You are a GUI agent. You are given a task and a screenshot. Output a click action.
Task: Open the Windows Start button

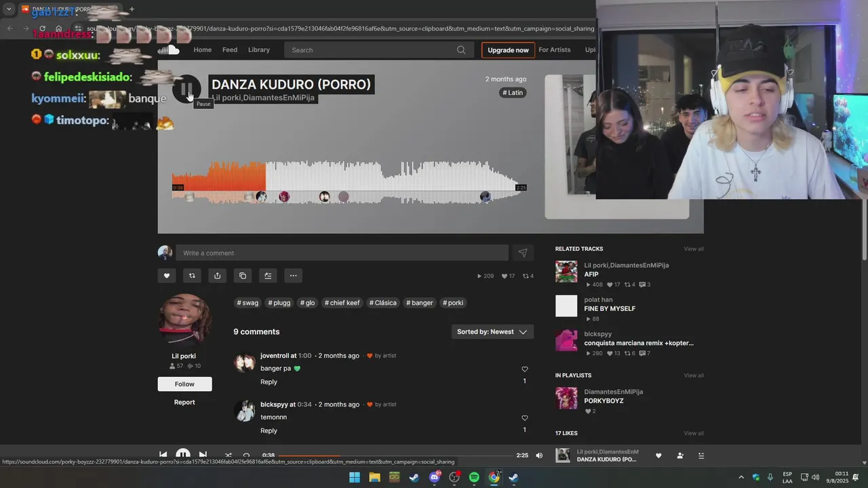[355, 477]
